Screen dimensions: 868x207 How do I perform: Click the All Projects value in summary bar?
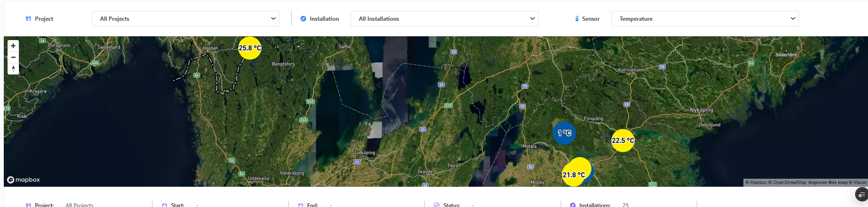tap(79, 205)
